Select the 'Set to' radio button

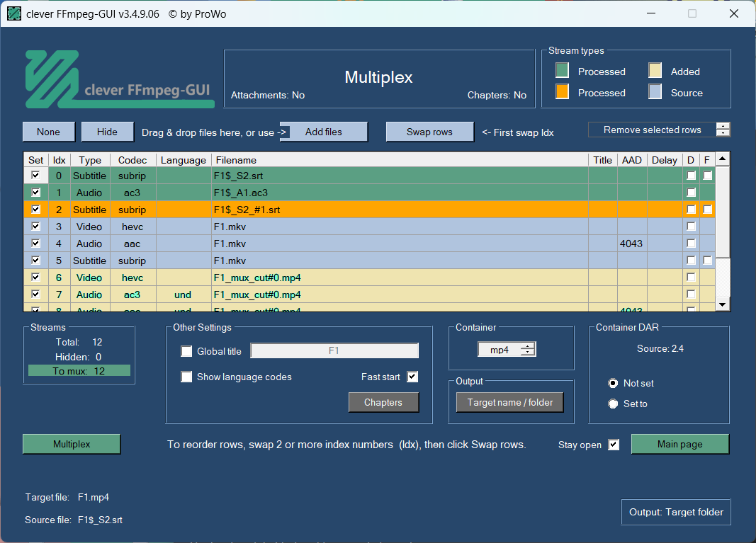pyautogui.click(x=614, y=404)
